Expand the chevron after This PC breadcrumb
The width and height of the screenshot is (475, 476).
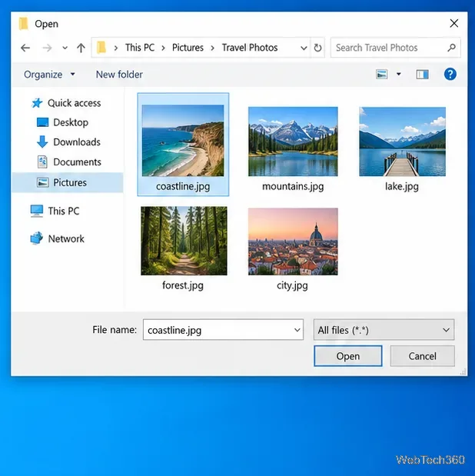tap(163, 48)
